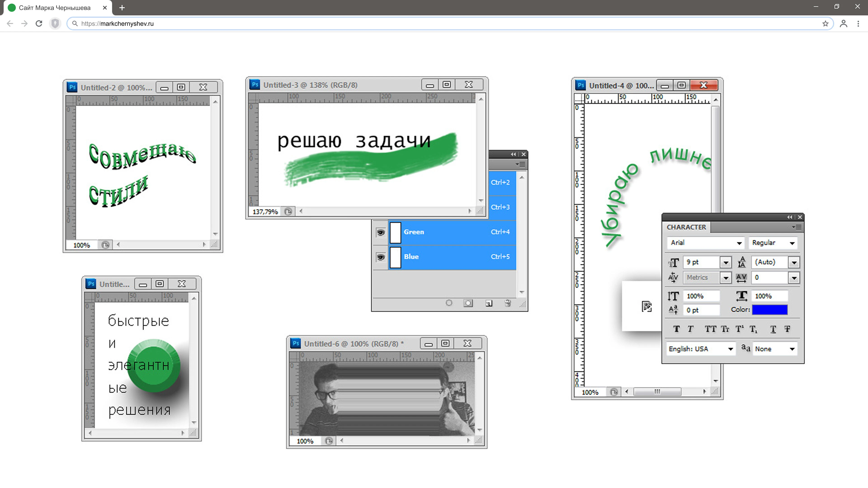Reload the page in the browser
868x488 pixels.
pos(39,23)
